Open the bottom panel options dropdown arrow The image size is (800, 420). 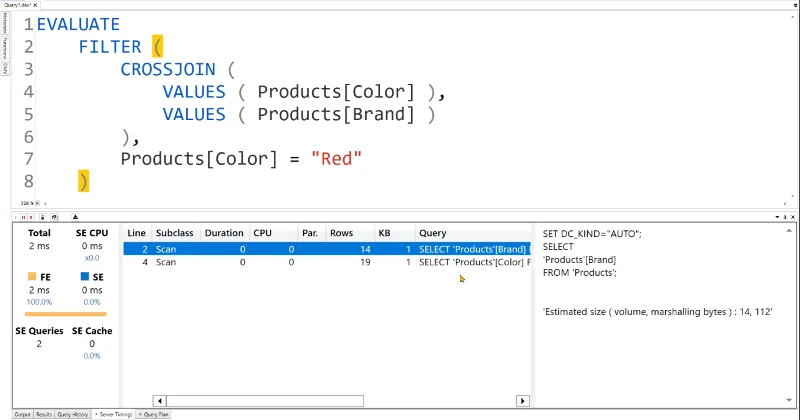pos(777,217)
